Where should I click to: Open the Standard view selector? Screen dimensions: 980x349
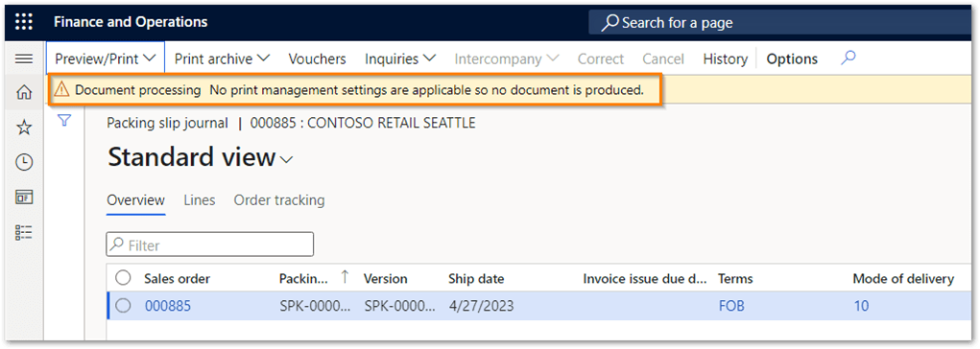click(200, 158)
